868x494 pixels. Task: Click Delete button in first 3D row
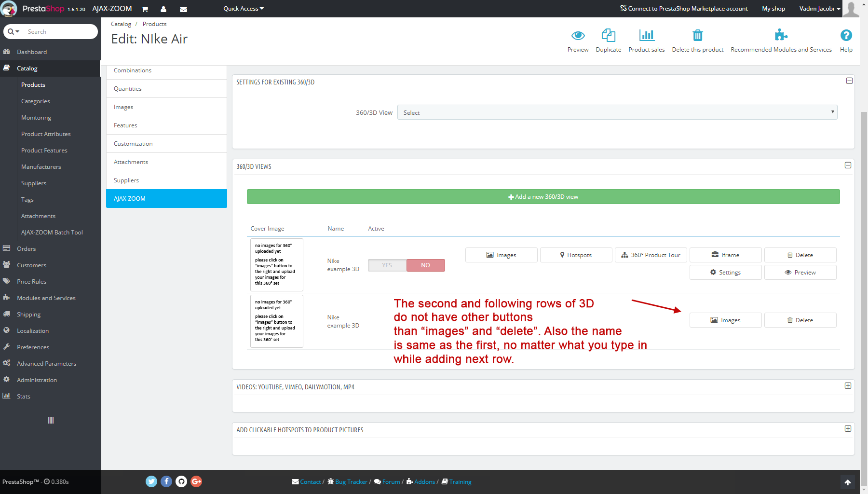click(800, 255)
